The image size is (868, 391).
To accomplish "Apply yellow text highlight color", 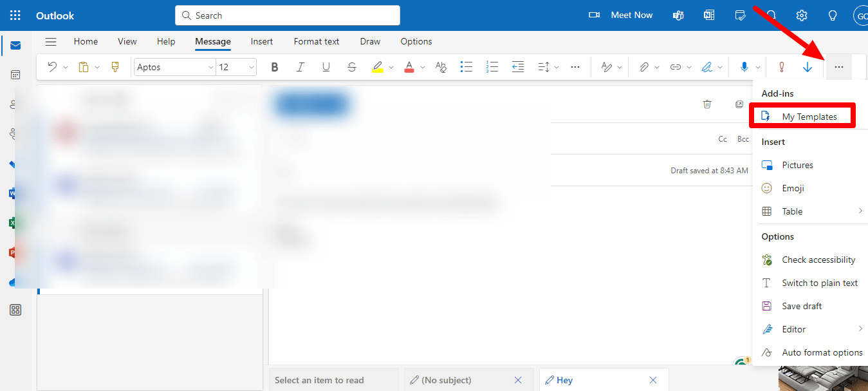I will (378, 67).
